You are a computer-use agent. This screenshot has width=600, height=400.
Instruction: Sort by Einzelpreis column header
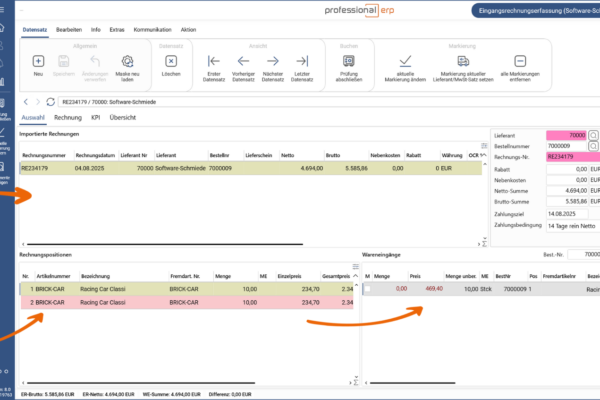289,276
